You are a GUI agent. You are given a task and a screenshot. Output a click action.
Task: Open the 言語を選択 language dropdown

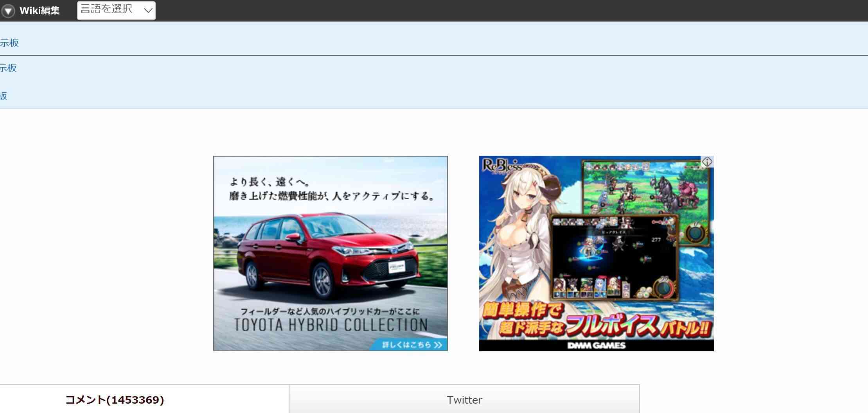(116, 10)
